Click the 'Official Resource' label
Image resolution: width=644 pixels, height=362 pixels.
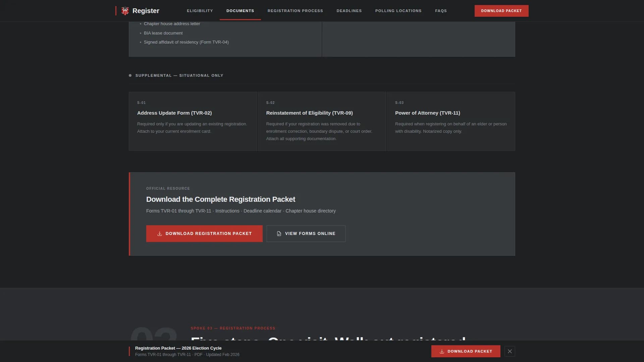[168, 188]
